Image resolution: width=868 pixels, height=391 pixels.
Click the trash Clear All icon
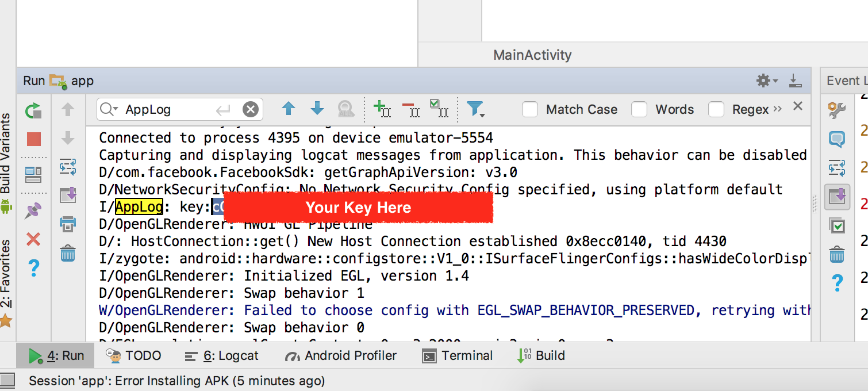point(68,252)
